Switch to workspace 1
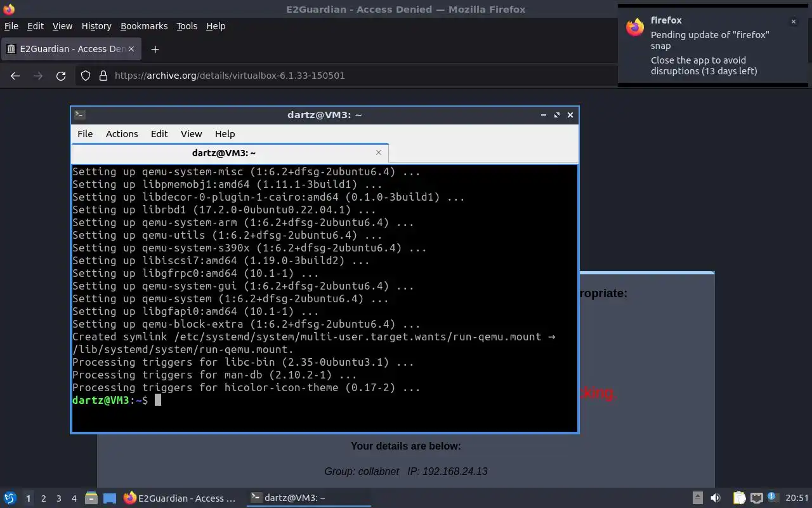This screenshot has width=812, height=508. 28,498
